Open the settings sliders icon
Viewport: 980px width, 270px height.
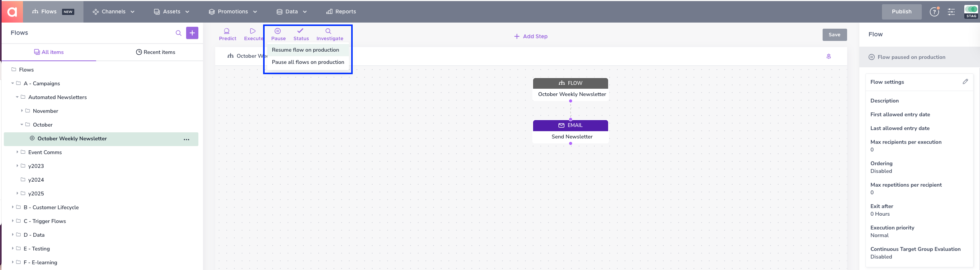(x=951, y=12)
